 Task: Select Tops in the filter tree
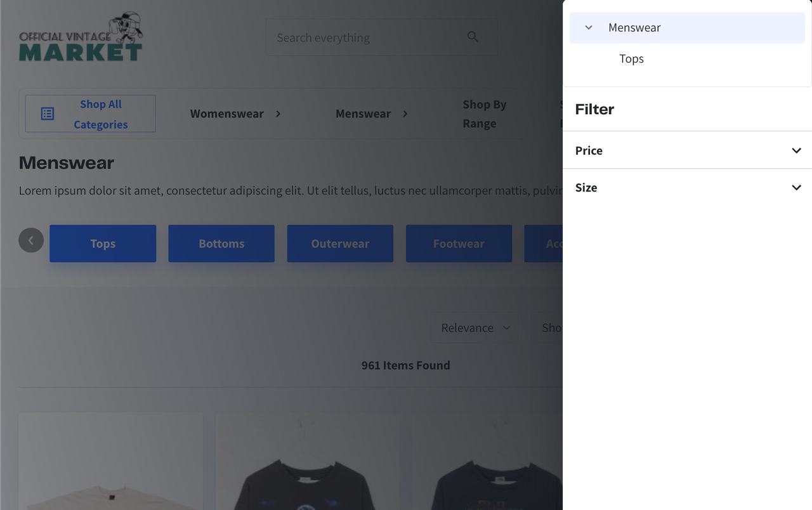click(631, 59)
